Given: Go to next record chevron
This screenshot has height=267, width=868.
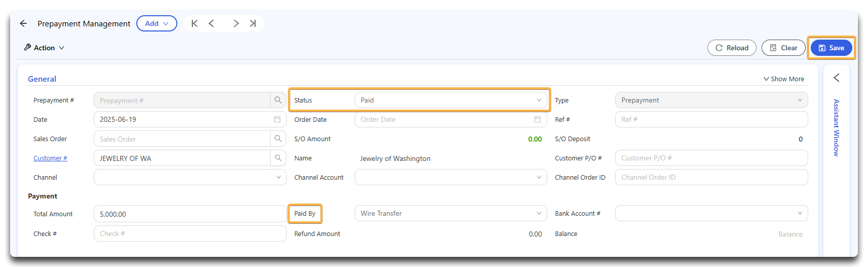Looking at the screenshot, I should (236, 23).
